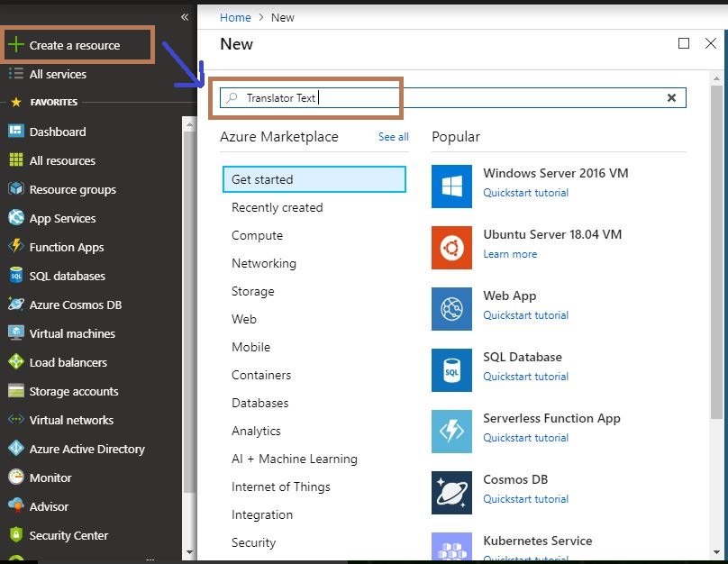This screenshot has height=564, width=728.
Task: Click the Storage accounts icon
Action: [x=16, y=391]
